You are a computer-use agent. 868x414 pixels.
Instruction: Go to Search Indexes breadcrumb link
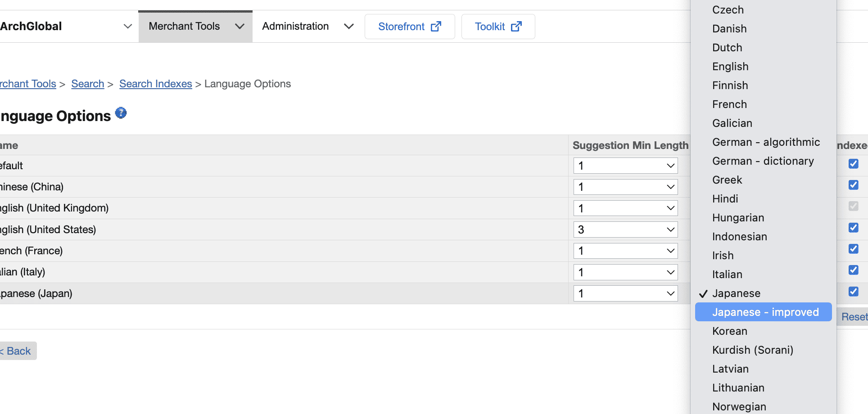click(156, 84)
